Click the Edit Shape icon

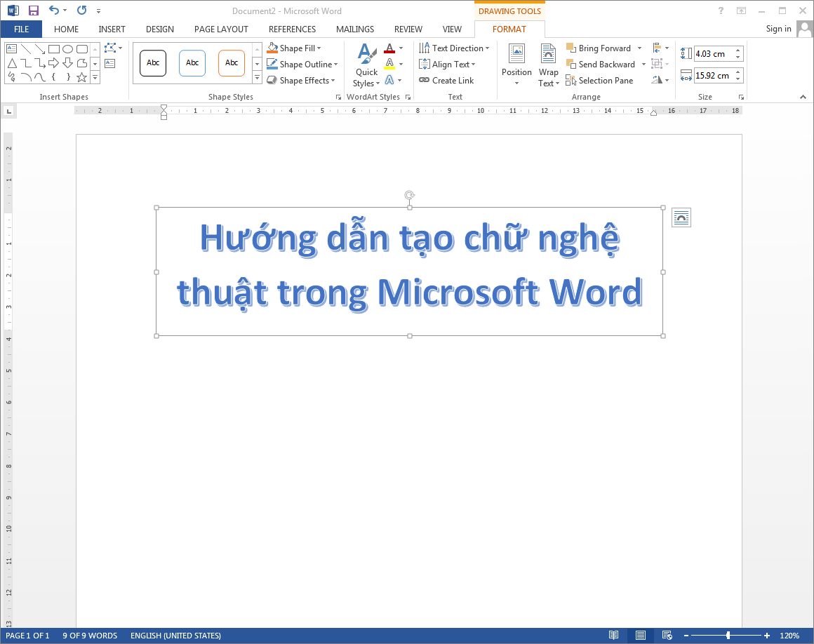coord(110,48)
